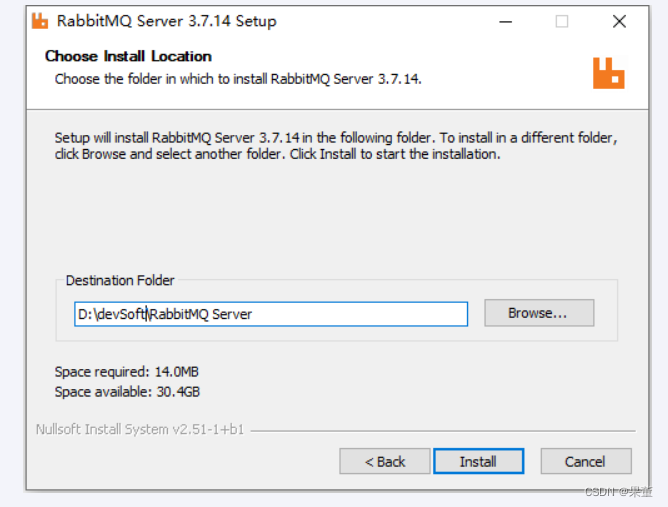
Task: Click the 'Space available: 30.4GB' text
Action: (x=127, y=391)
